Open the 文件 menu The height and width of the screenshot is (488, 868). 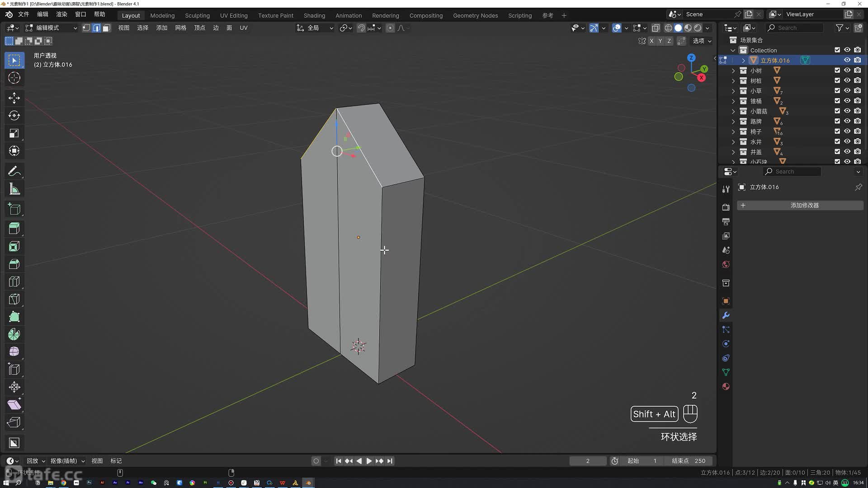24,14
